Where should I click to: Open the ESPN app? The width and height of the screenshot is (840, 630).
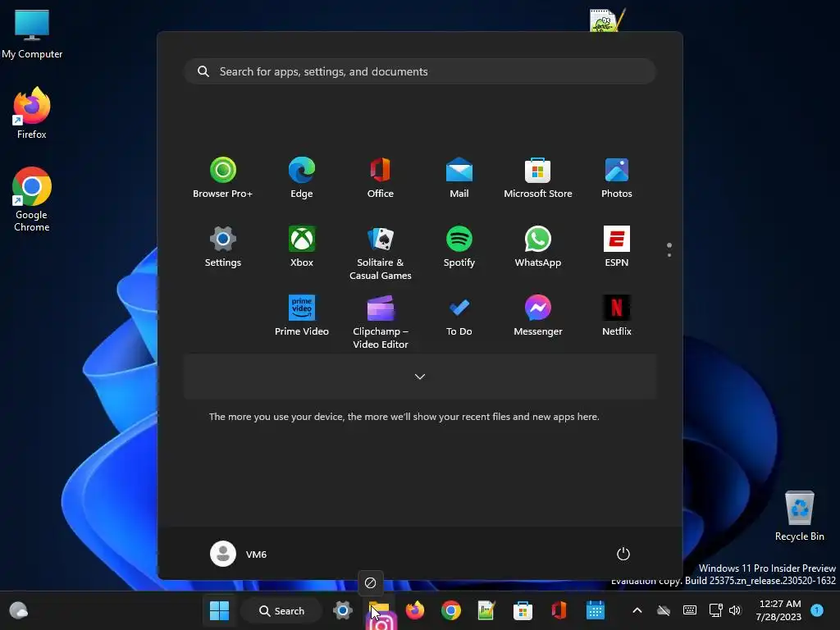click(x=617, y=246)
